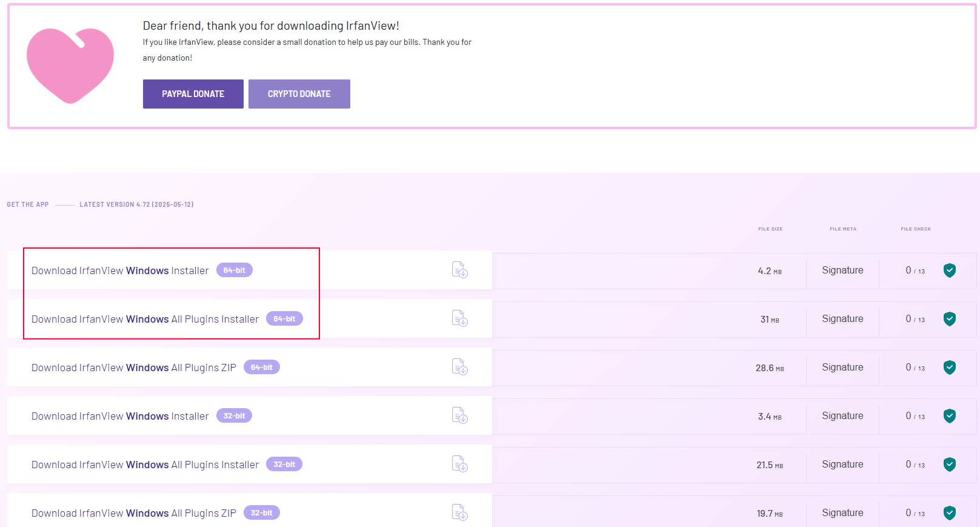The image size is (980, 527).
Task: Open Download IrfanView Windows Installer 64-bit link
Action: click(120, 270)
